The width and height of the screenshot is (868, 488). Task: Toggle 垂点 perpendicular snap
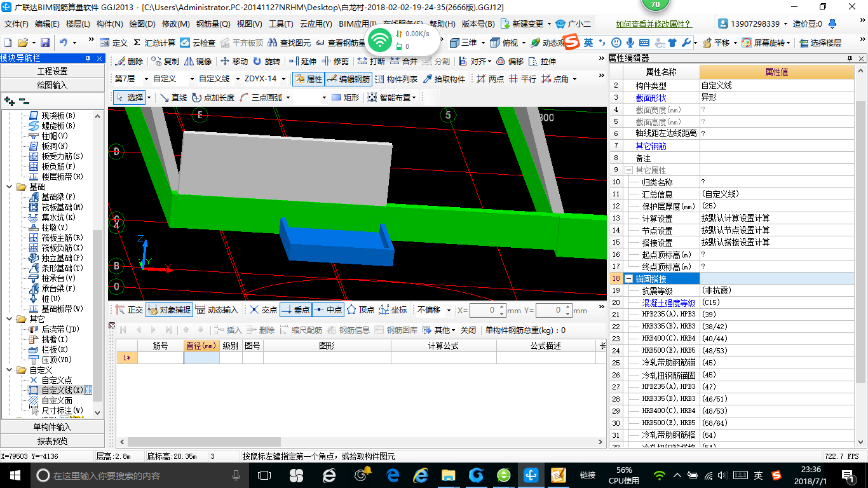pos(295,310)
